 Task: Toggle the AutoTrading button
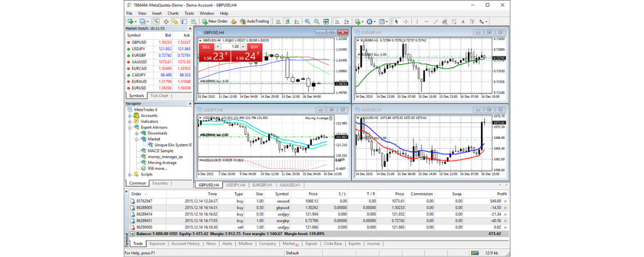(x=254, y=22)
